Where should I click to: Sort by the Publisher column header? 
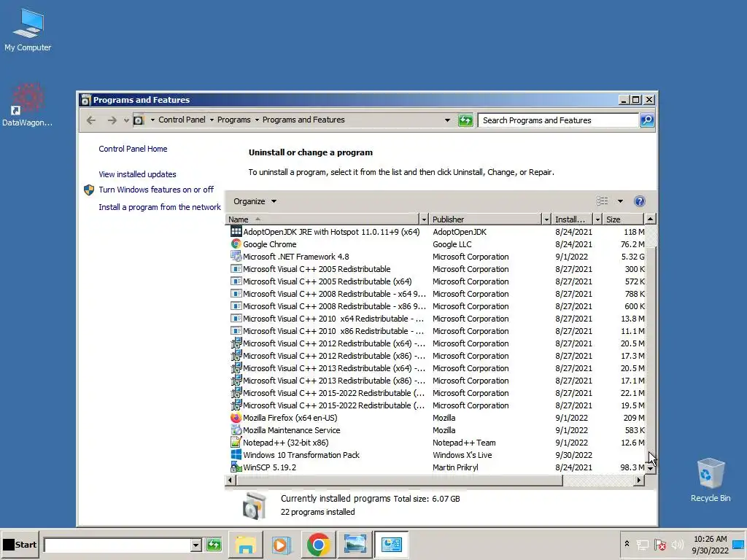pyautogui.click(x=485, y=219)
